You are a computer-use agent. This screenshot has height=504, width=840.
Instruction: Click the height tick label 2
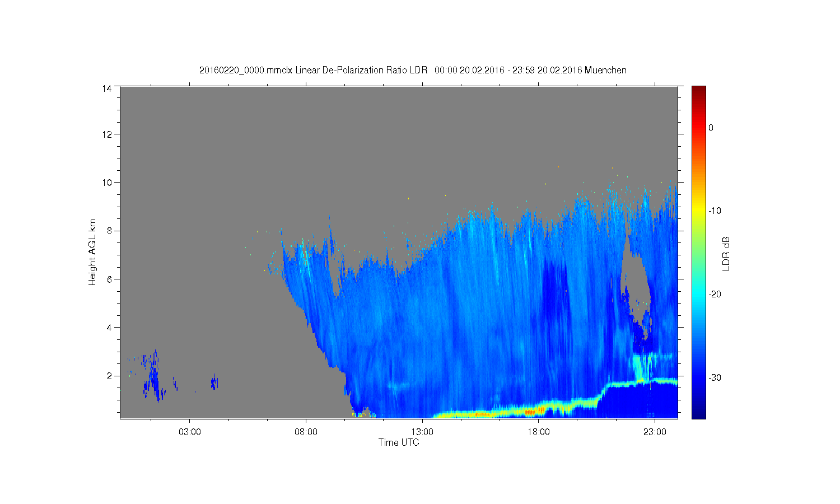point(110,376)
